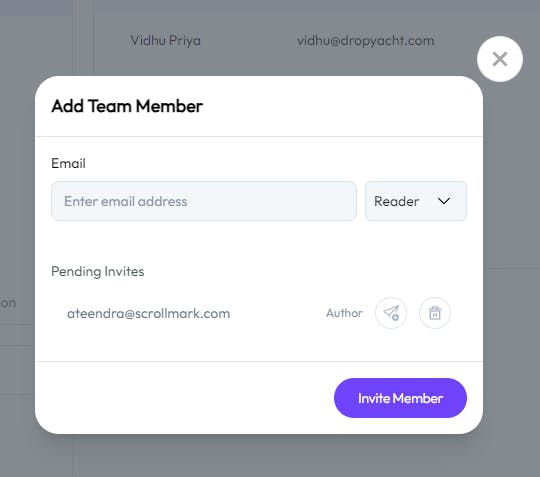Open the Reader role dropdown
The height and width of the screenshot is (477, 540).
[416, 201]
